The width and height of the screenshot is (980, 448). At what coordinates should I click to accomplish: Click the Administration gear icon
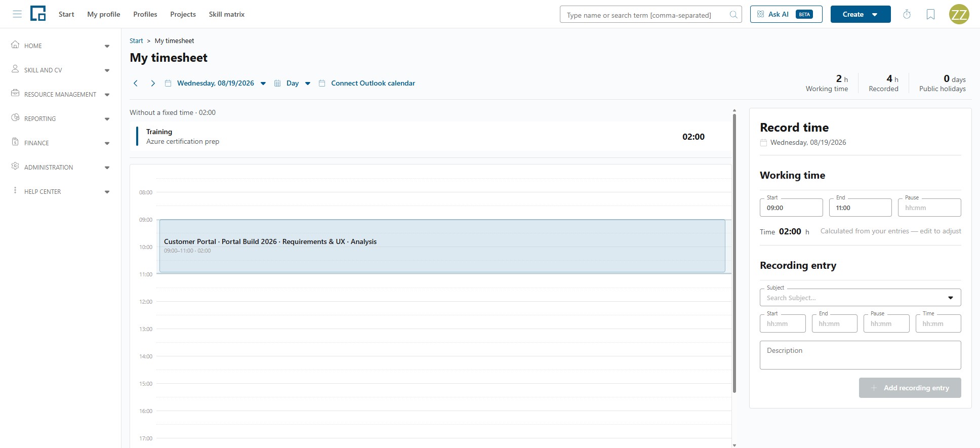(x=15, y=166)
